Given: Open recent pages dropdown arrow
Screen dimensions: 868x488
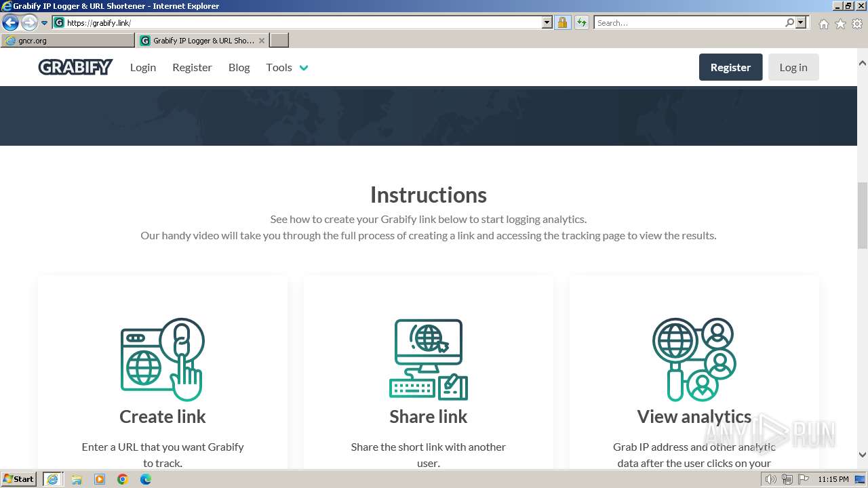Looking at the screenshot, I should [45, 23].
